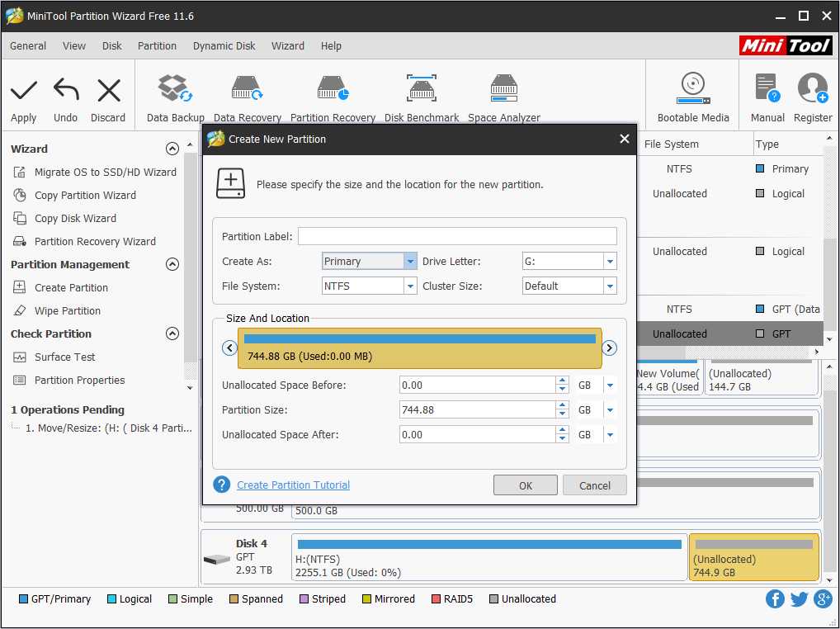
Task: Run Surface Test from sidebar
Action: click(x=54, y=357)
